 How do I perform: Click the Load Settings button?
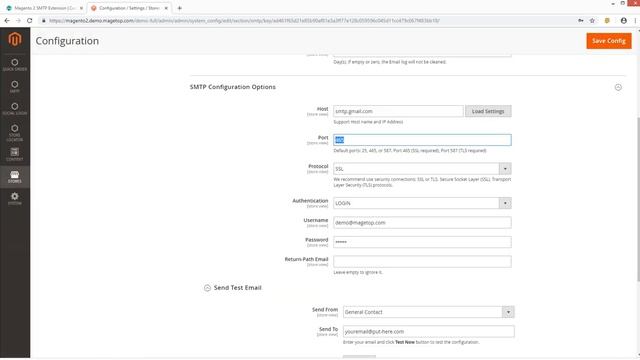click(x=488, y=111)
